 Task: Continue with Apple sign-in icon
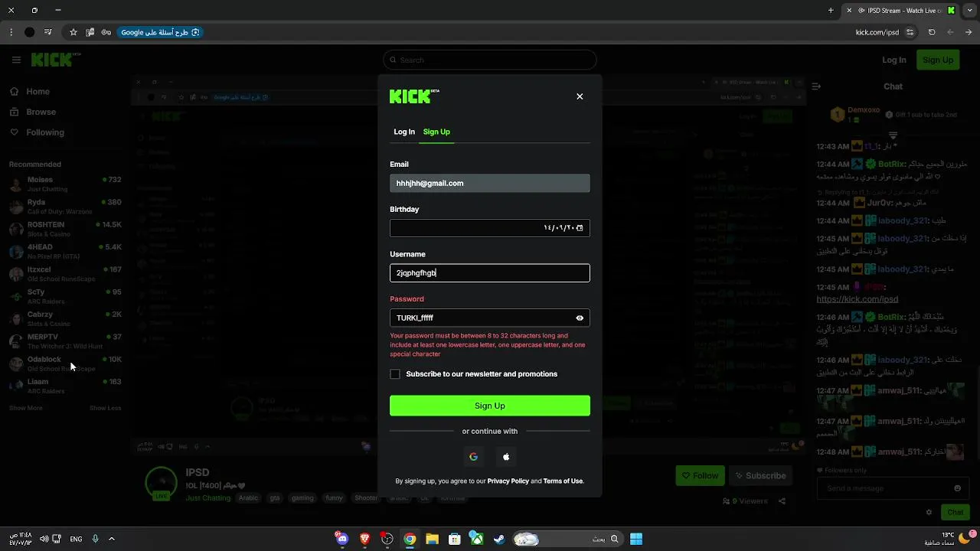506,457
